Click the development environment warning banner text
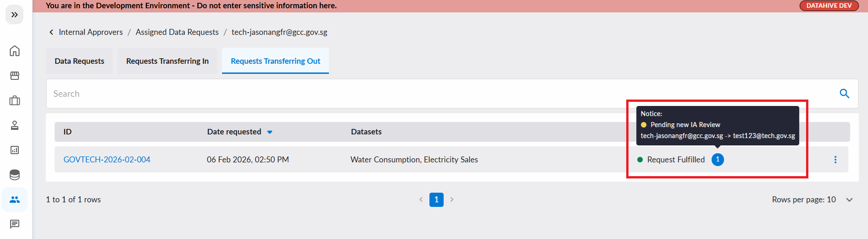The height and width of the screenshot is (239, 868). coord(191,6)
